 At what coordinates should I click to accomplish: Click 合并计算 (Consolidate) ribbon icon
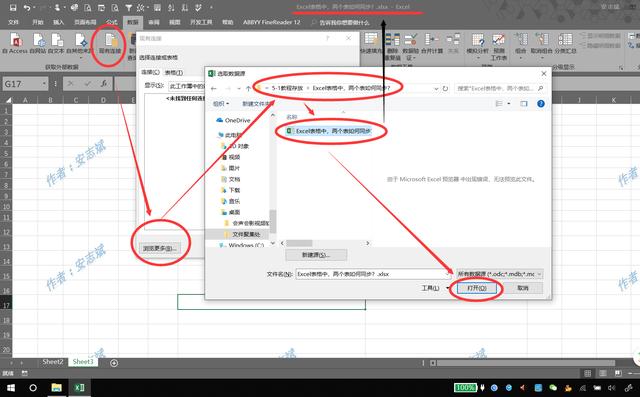tap(432, 43)
